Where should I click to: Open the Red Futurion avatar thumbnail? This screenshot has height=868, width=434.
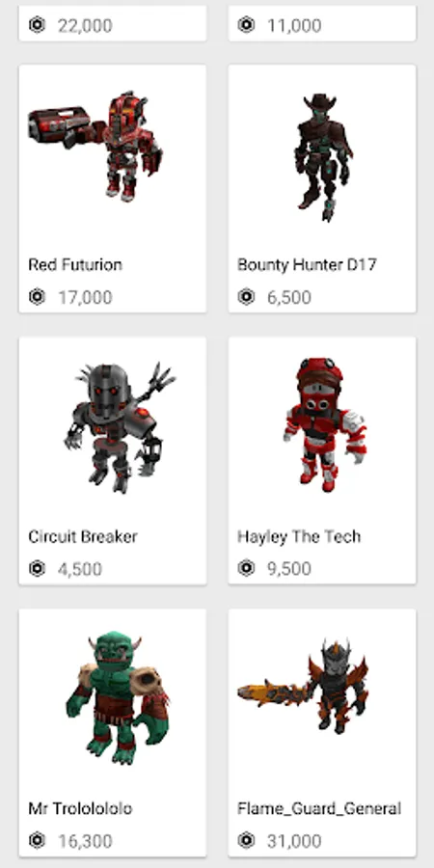coord(95,147)
